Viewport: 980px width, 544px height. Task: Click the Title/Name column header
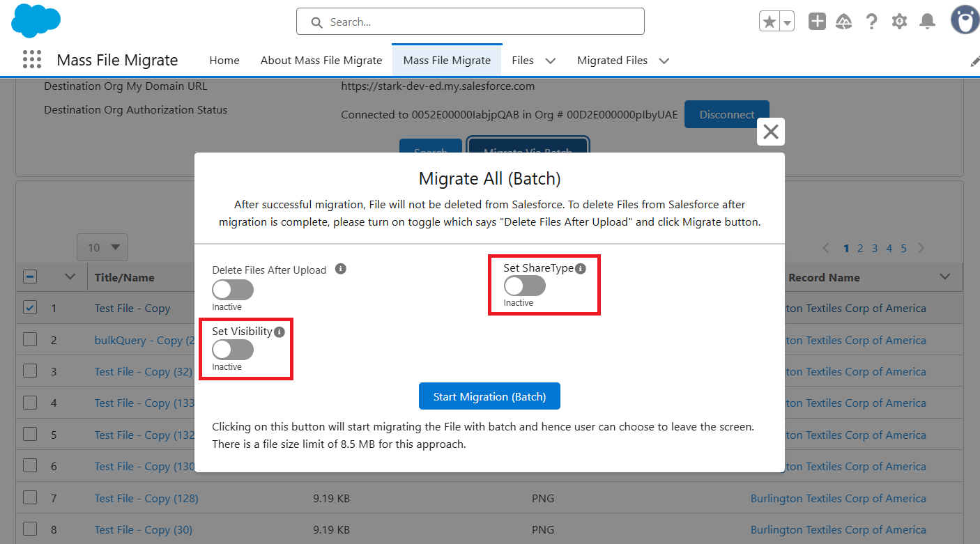pyautogui.click(x=125, y=277)
